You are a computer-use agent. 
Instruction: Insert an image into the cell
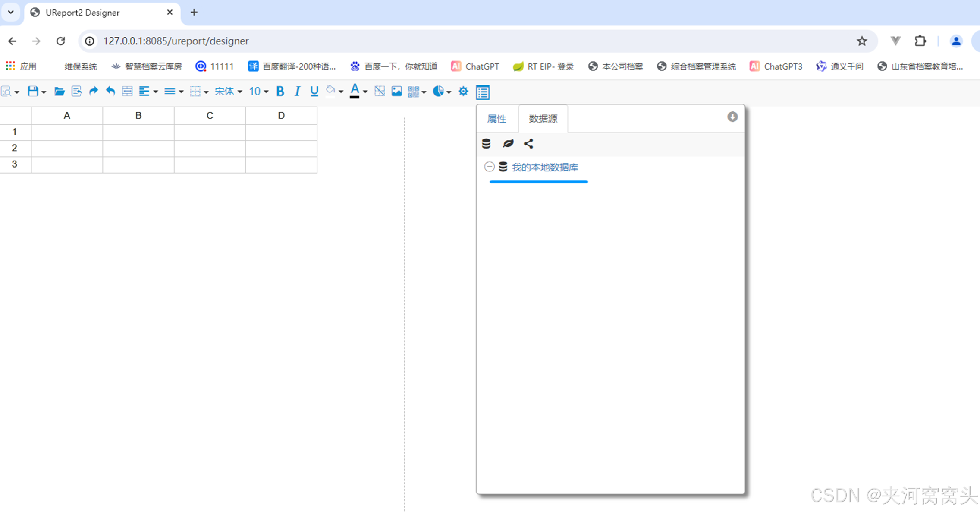tap(396, 91)
